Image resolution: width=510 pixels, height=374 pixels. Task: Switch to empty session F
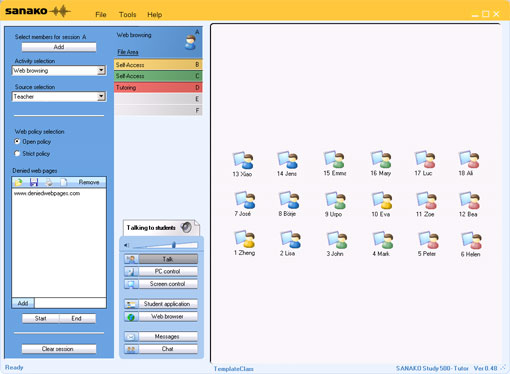(158, 110)
